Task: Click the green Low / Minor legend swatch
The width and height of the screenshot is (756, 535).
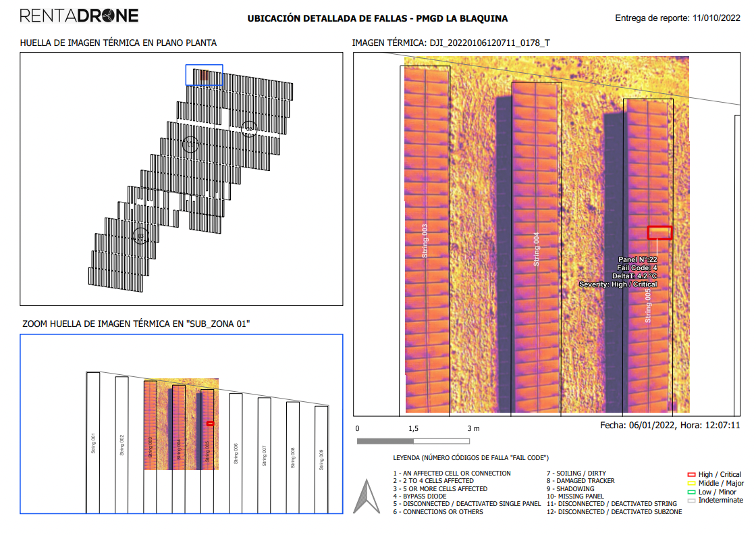Action: point(691,492)
